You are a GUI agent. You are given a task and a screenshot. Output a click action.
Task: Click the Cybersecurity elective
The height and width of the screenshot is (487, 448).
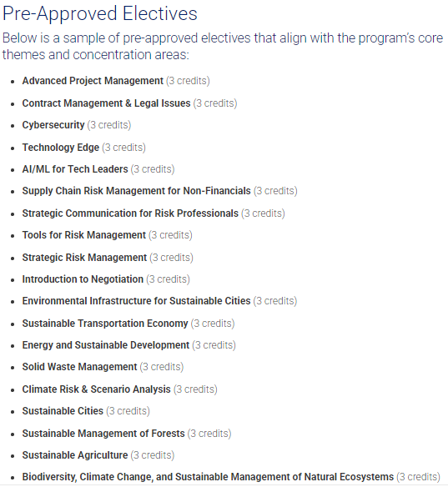53,125
